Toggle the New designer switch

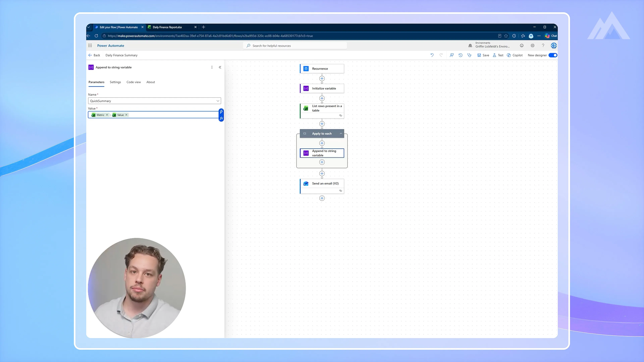pos(552,55)
